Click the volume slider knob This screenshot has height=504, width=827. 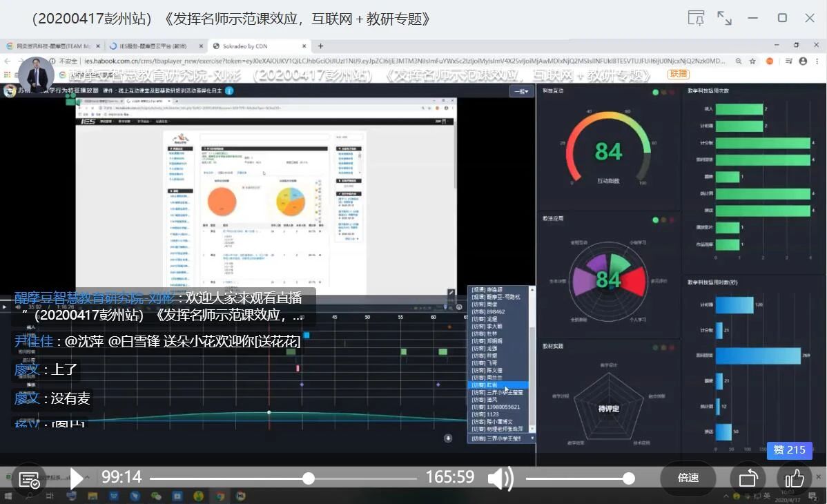tap(628, 478)
